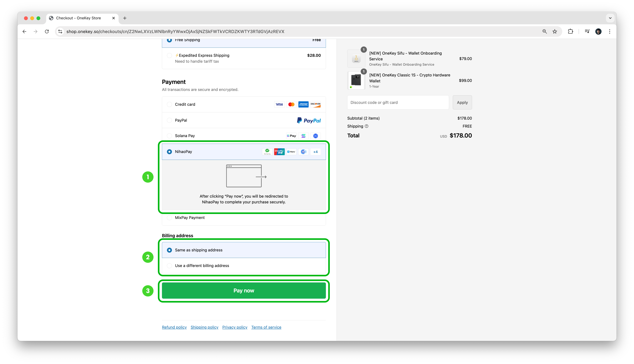Select the Credit card payment option
This screenshot has width=634, height=364.
pyautogui.click(x=244, y=104)
